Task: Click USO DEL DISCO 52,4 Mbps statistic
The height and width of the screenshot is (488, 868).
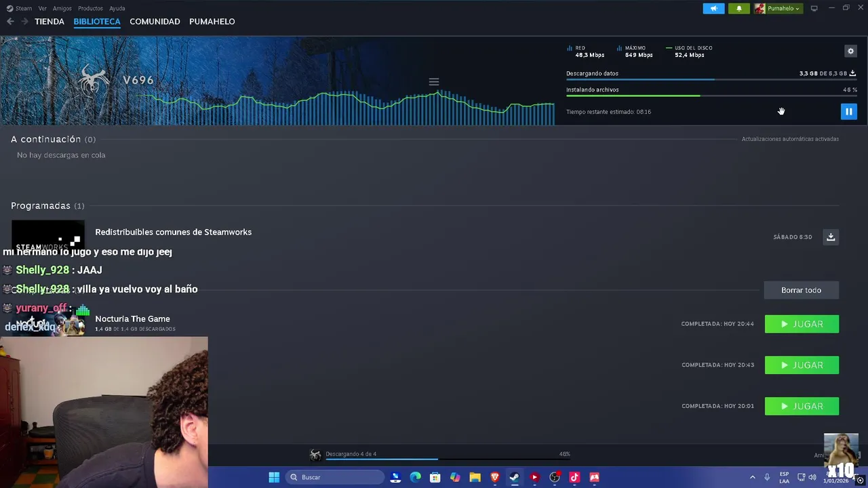Action: (689, 52)
